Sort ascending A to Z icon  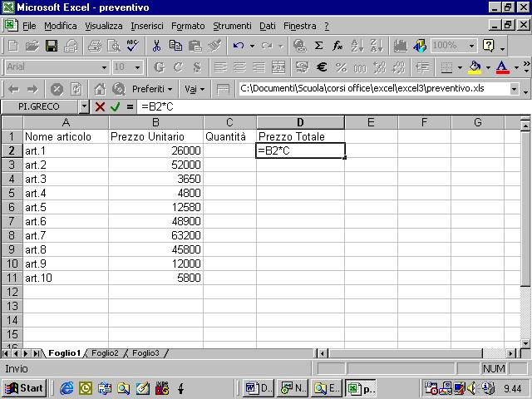click(357, 46)
